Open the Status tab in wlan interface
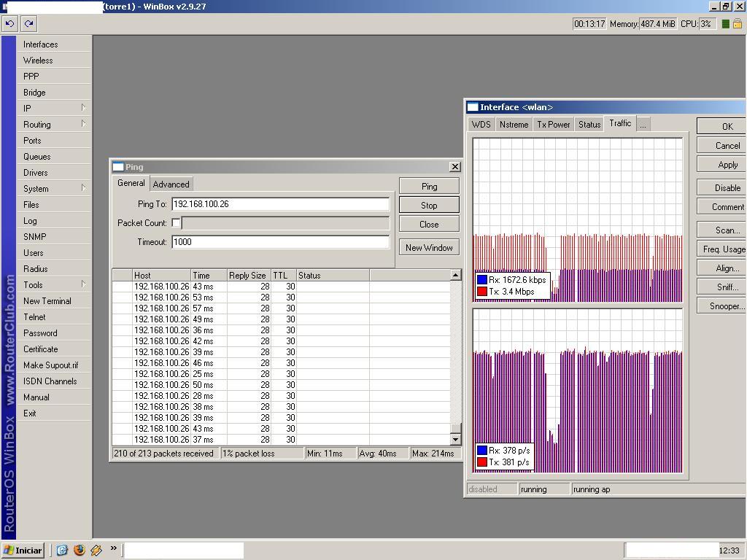 pyautogui.click(x=589, y=125)
